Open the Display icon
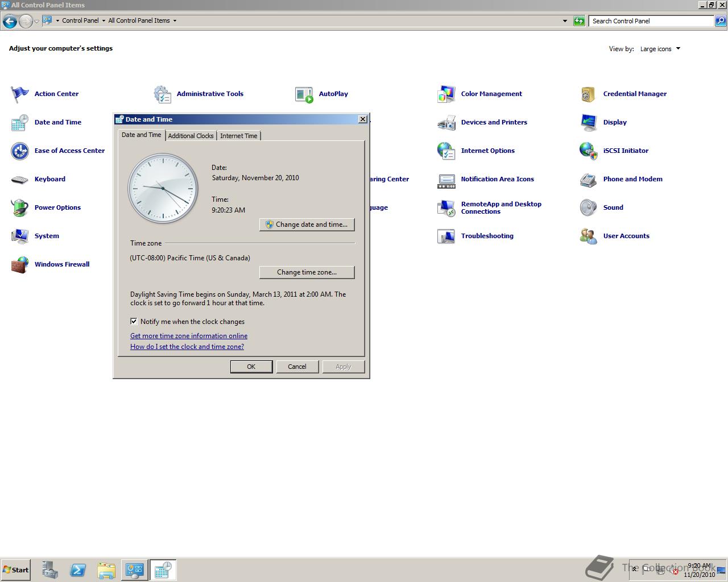Viewport: 728px width, 582px height. point(589,122)
